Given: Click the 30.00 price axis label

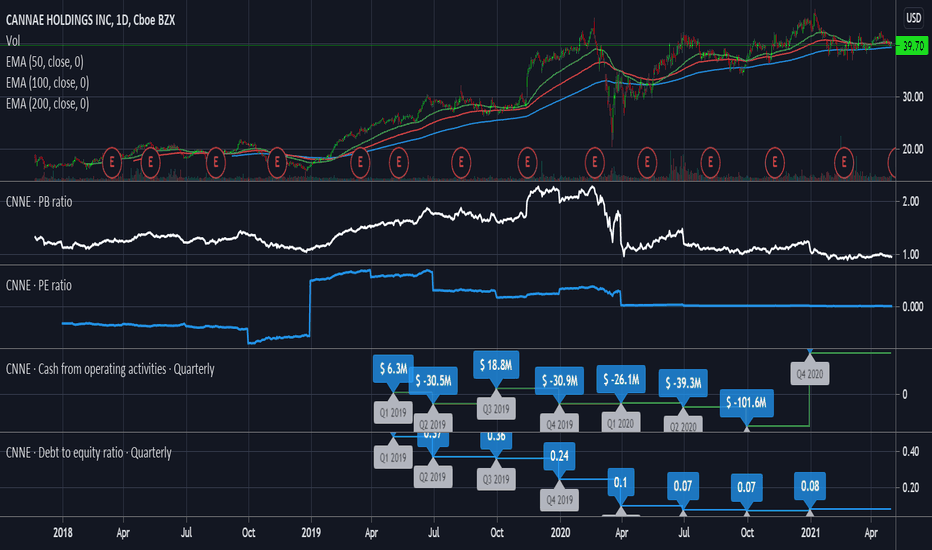Looking at the screenshot, I should click(x=913, y=96).
